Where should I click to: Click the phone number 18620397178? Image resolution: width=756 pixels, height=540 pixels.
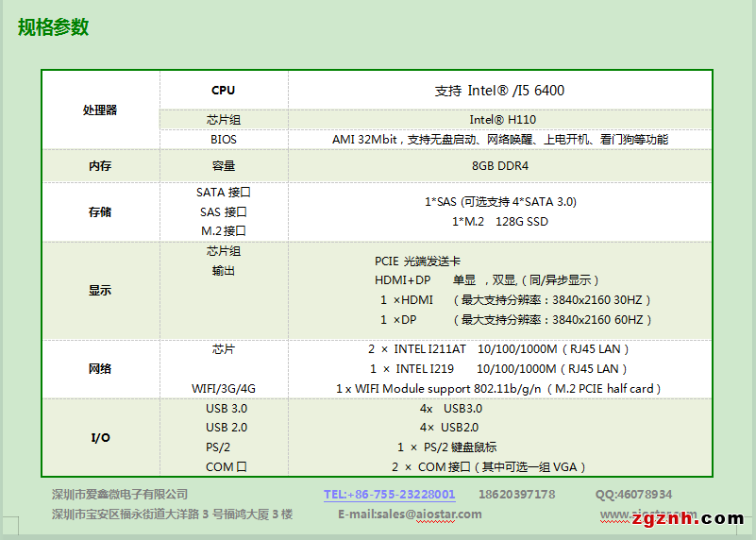click(x=517, y=494)
